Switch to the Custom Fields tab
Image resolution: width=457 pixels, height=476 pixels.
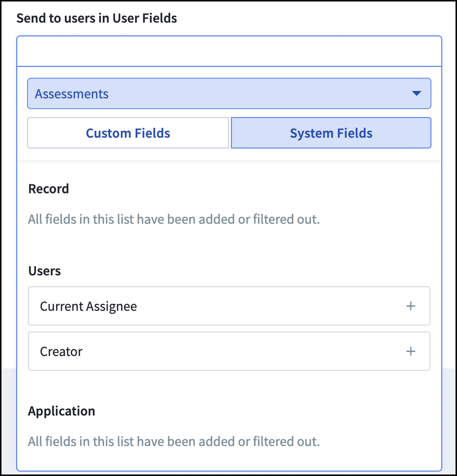click(x=128, y=133)
